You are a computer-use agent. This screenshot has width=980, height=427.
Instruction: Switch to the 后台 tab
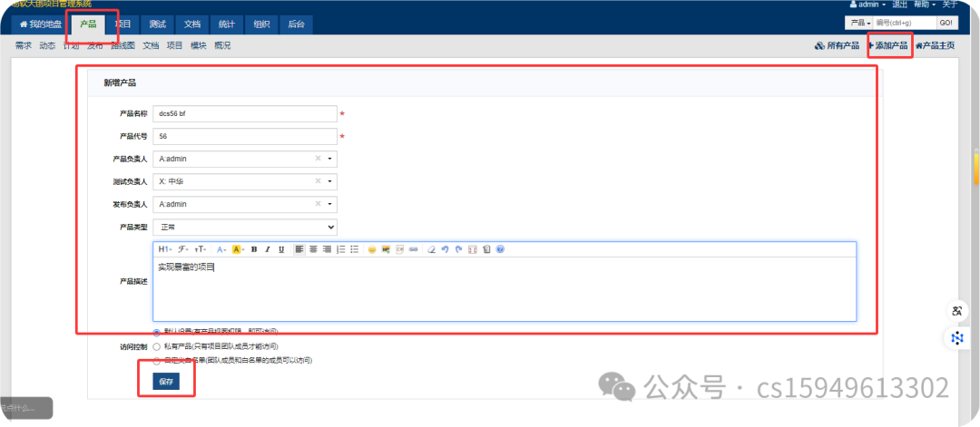(x=296, y=24)
